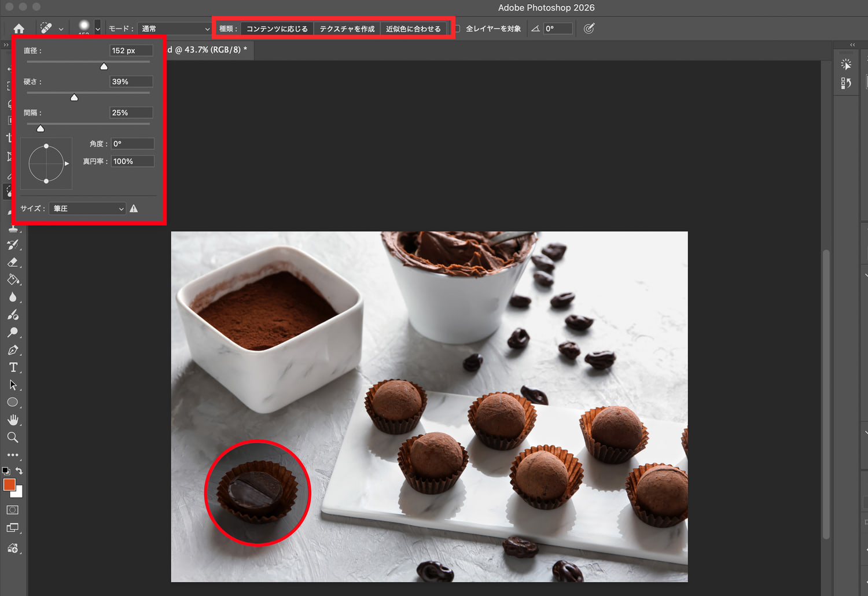Viewport: 868px width, 596px height.
Task: Select the Dodge tool
Action: pos(13,333)
